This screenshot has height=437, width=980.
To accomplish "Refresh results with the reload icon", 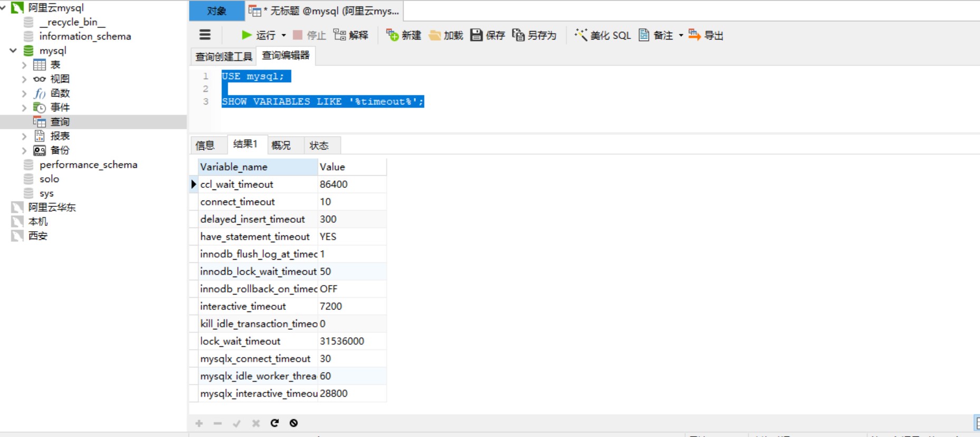I will [274, 423].
